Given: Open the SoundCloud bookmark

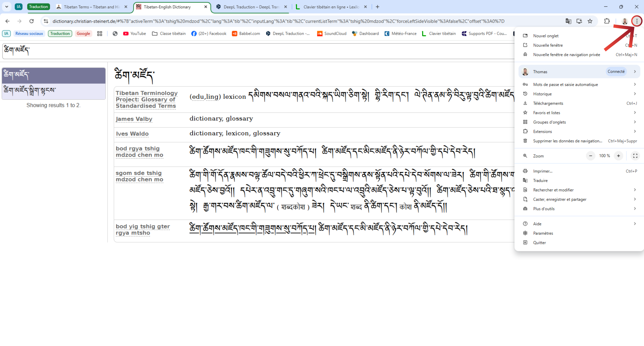Looking at the screenshot, I should coord(332,33).
